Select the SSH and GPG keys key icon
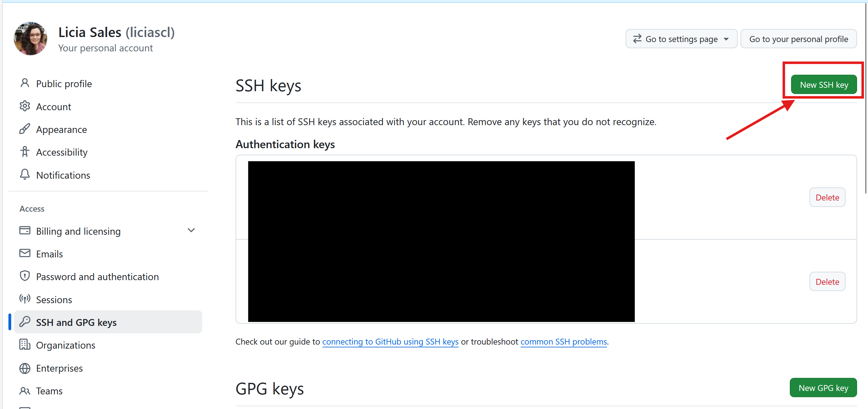This screenshot has width=868, height=409. 25,322
